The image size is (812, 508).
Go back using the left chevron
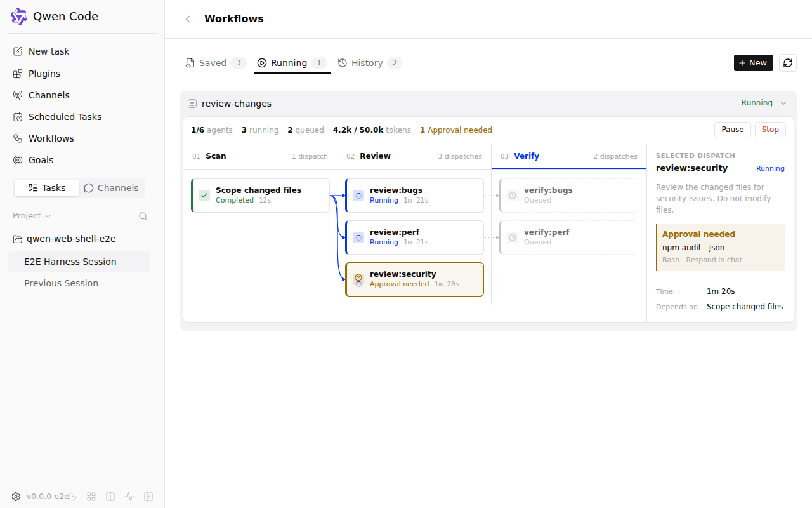point(188,19)
